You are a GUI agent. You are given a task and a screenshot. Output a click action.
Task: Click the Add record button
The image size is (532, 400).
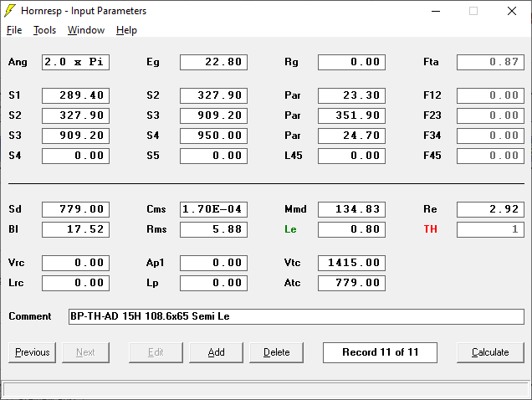(x=216, y=352)
